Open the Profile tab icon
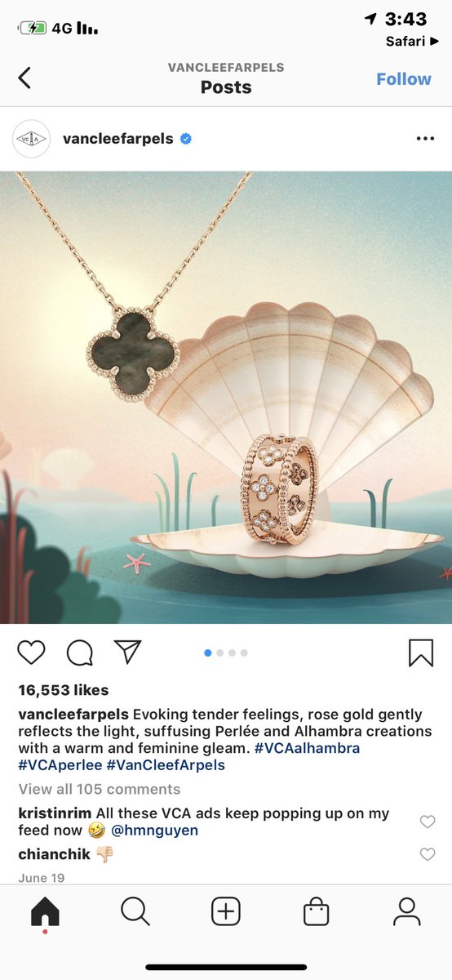Screen dimensions: 452x980 coord(406,911)
